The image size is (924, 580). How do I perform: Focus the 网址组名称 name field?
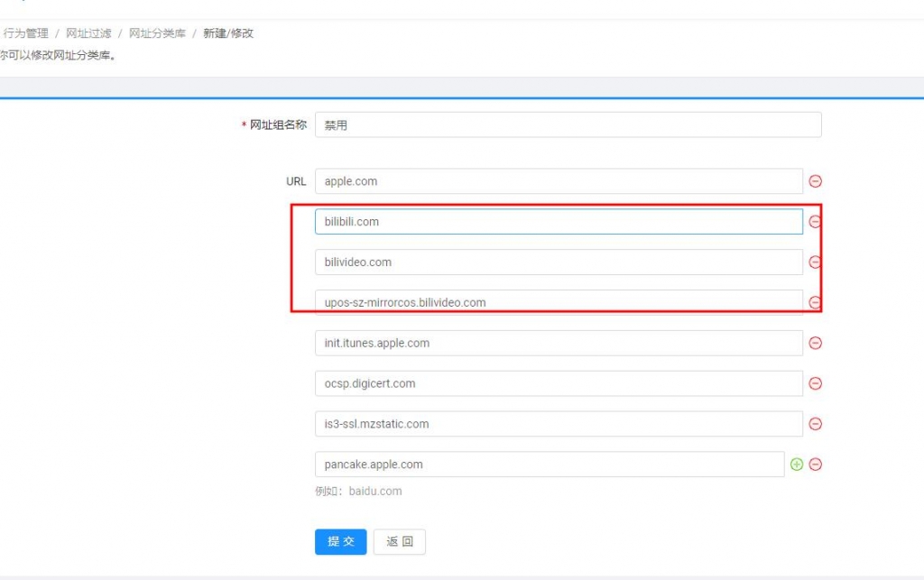tap(568, 125)
